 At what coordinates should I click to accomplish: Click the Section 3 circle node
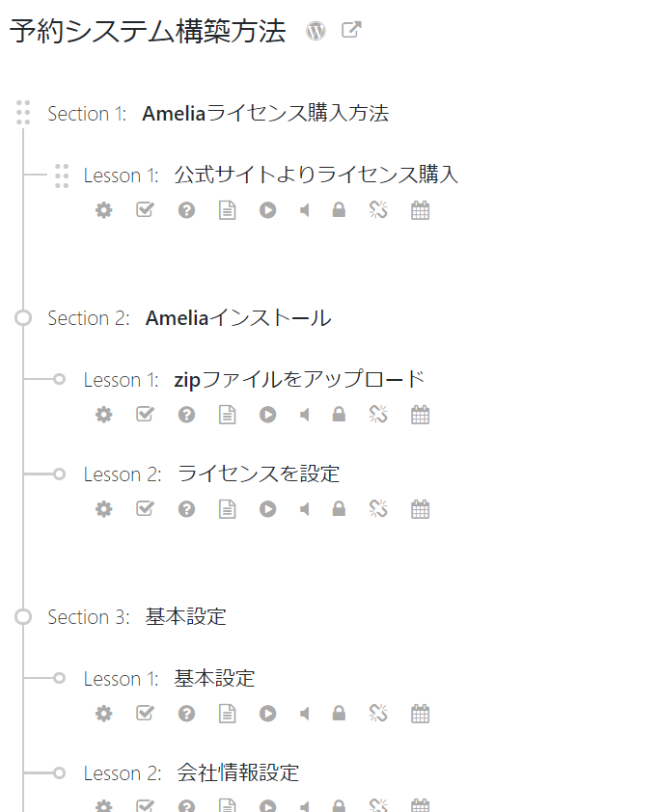[x=23, y=617]
